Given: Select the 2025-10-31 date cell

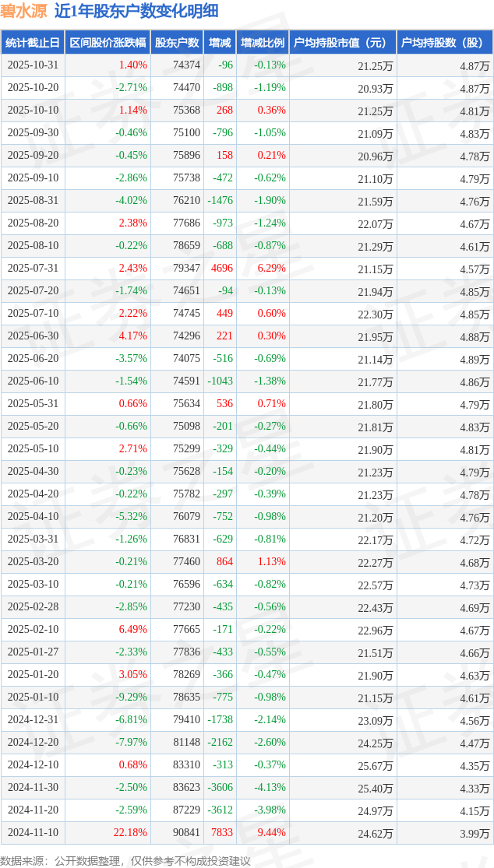Looking at the screenshot, I should pos(33,65).
